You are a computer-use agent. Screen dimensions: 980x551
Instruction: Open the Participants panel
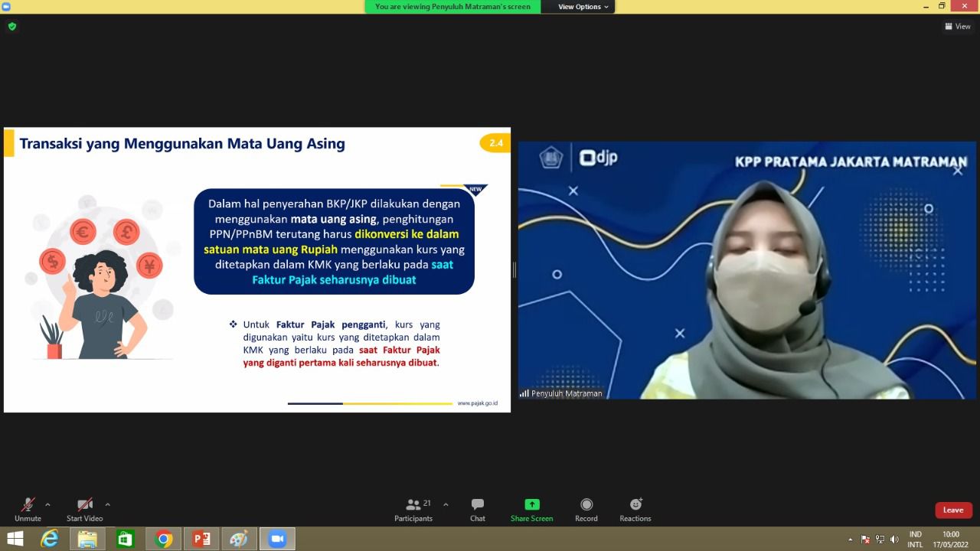tap(413, 509)
